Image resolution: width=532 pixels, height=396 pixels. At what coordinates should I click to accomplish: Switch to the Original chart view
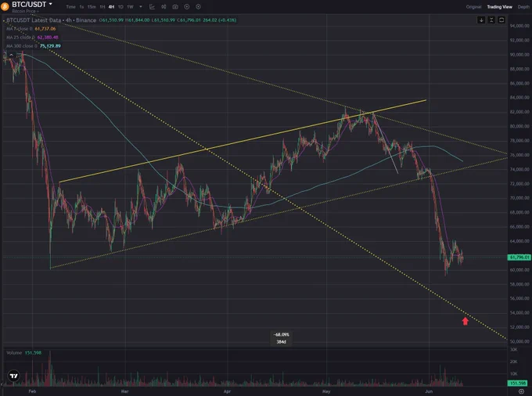pos(473,7)
